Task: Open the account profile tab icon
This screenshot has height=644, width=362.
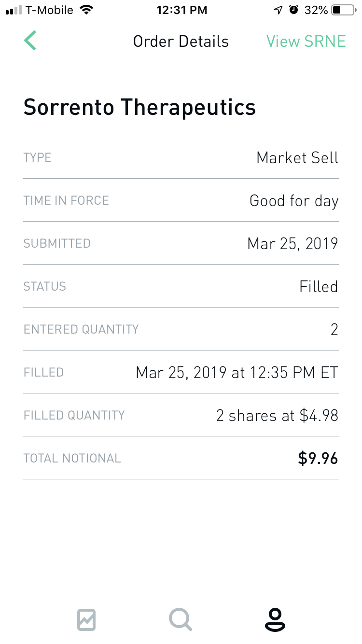Action: click(275, 619)
